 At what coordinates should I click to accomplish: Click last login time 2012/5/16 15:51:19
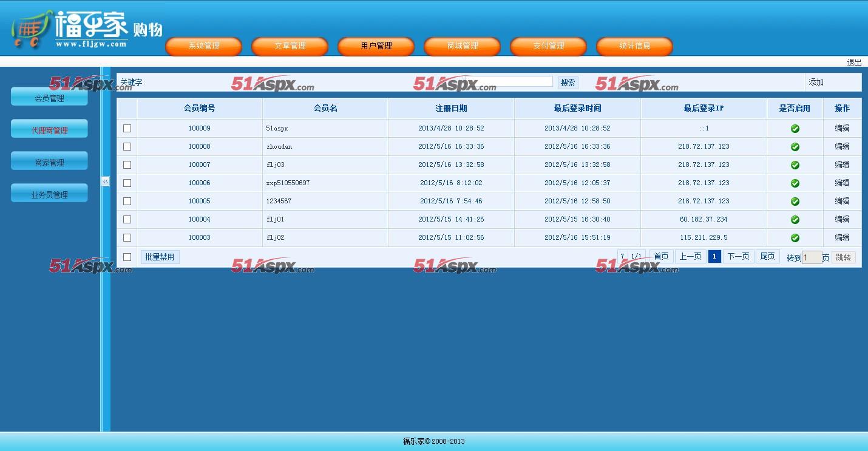pyautogui.click(x=577, y=237)
